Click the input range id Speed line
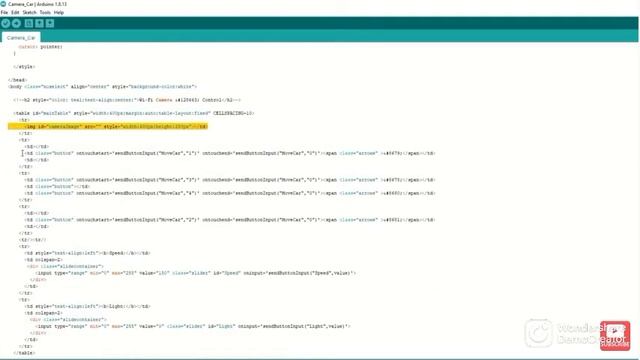Image resolution: width=640 pixels, height=360 pixels. (196, 273)
